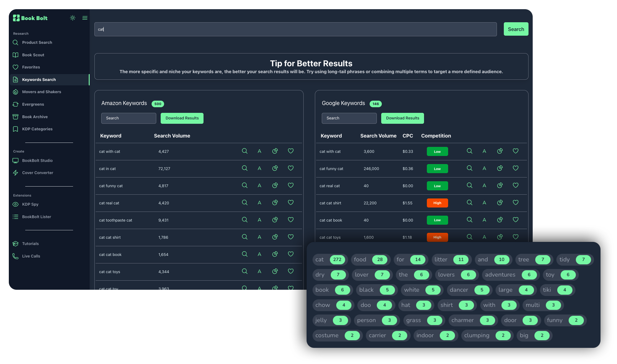Collapse the sidebar with the hamburger icon
The height and width of the screenshot is (364, 617).
pos(85,18)
